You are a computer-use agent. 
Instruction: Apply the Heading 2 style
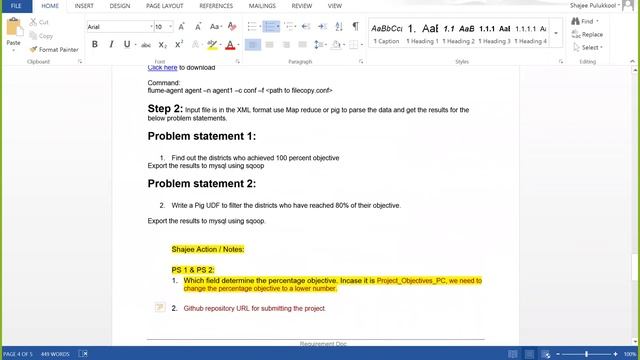coord(458,33)
